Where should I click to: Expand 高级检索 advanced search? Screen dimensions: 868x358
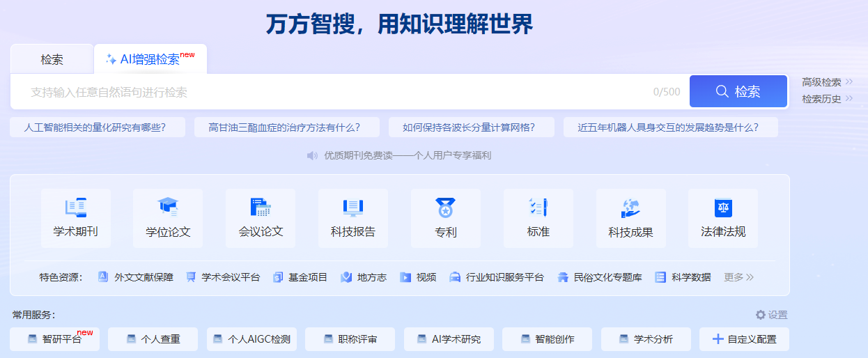coord(828,82)
